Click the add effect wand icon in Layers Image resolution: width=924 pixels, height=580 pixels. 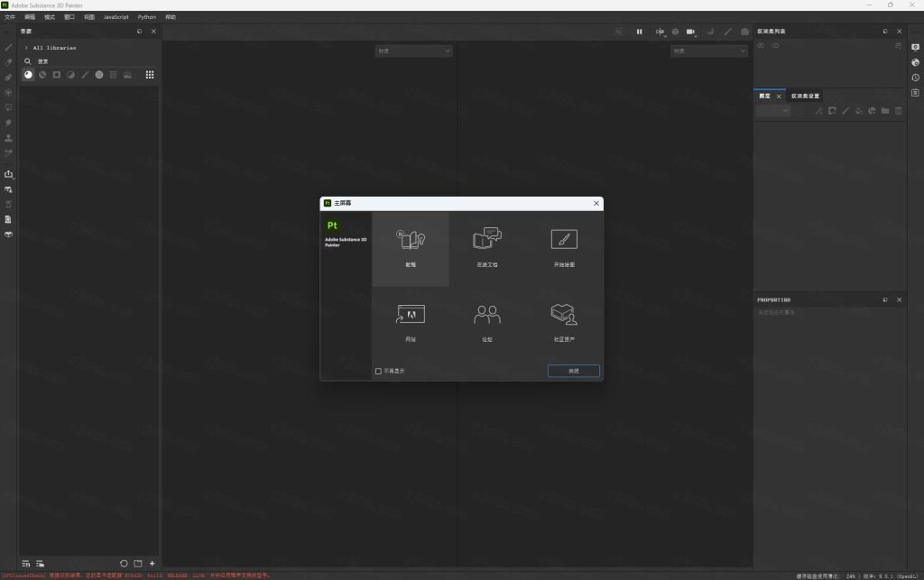click(819, 111)
